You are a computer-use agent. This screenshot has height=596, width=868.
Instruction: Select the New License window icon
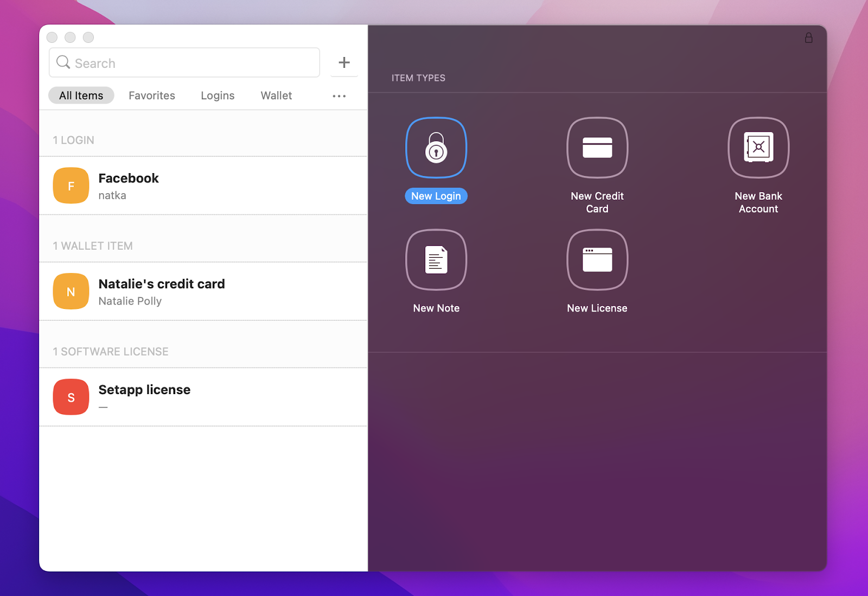(x=597, y=260)
